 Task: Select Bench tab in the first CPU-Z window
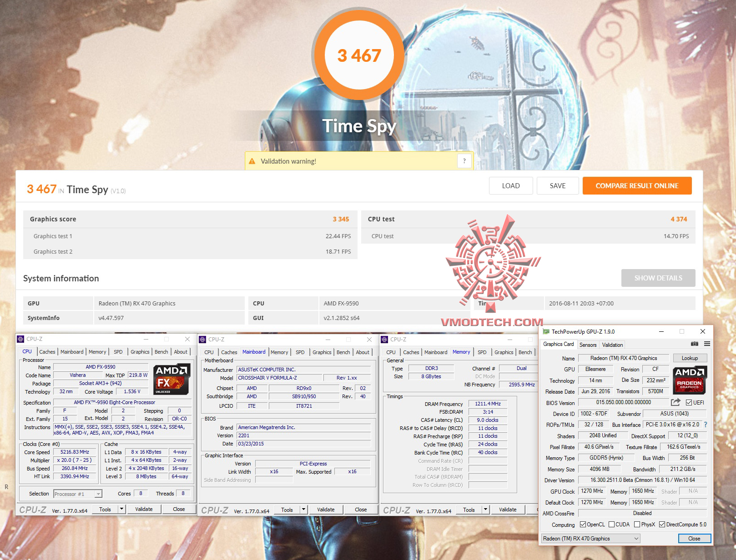pos(161,352)
